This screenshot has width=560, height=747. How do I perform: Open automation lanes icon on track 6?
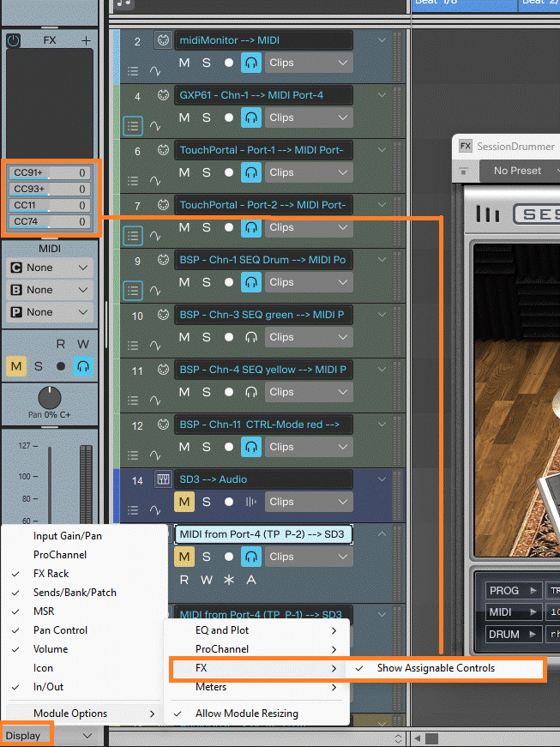click(155, 181)
